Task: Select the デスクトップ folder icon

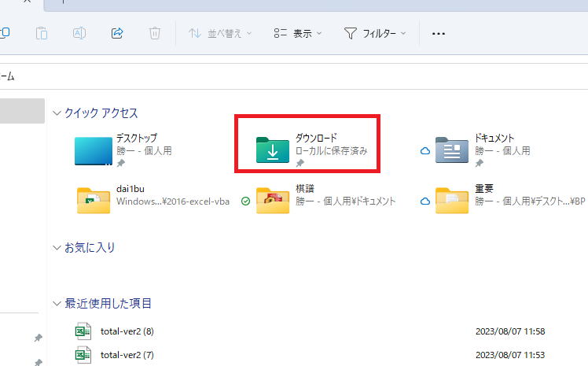Action: (x=94, y=151)
